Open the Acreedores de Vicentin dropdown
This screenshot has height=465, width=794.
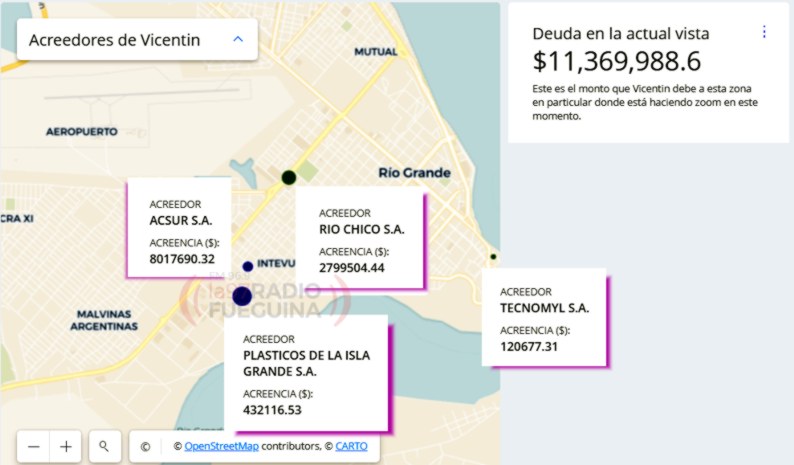coord(137,40)
